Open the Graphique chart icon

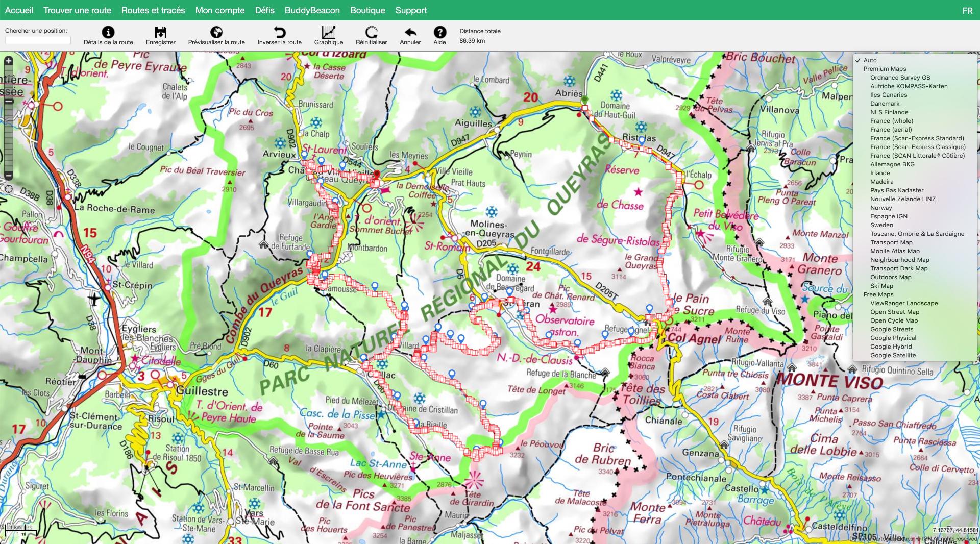(329, 32)
